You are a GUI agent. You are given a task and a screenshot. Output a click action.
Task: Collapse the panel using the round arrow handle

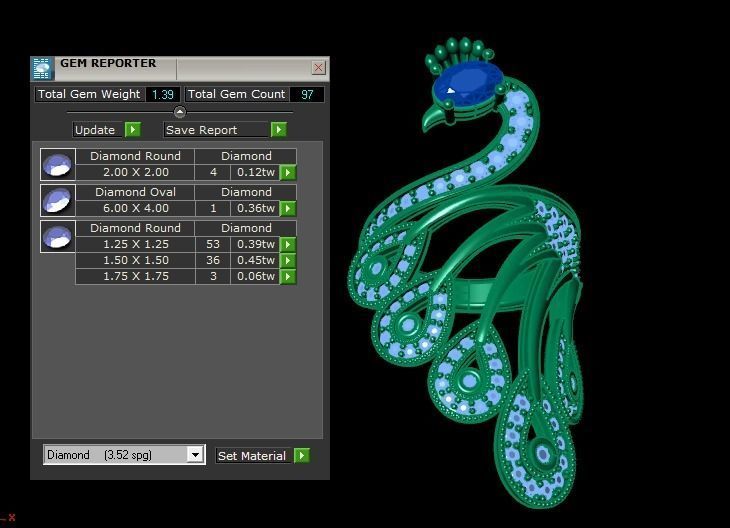(180, 112)
